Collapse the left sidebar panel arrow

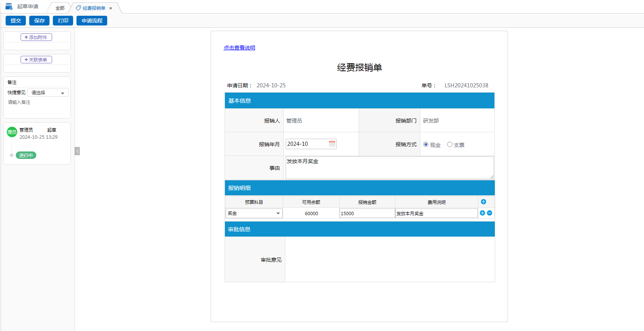77,151
